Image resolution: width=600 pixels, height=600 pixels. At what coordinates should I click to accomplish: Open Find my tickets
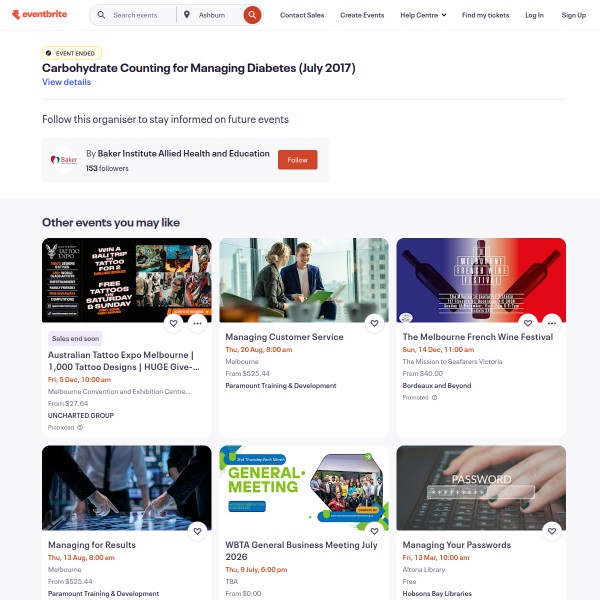pyautogui.click(x=485, y=15)
